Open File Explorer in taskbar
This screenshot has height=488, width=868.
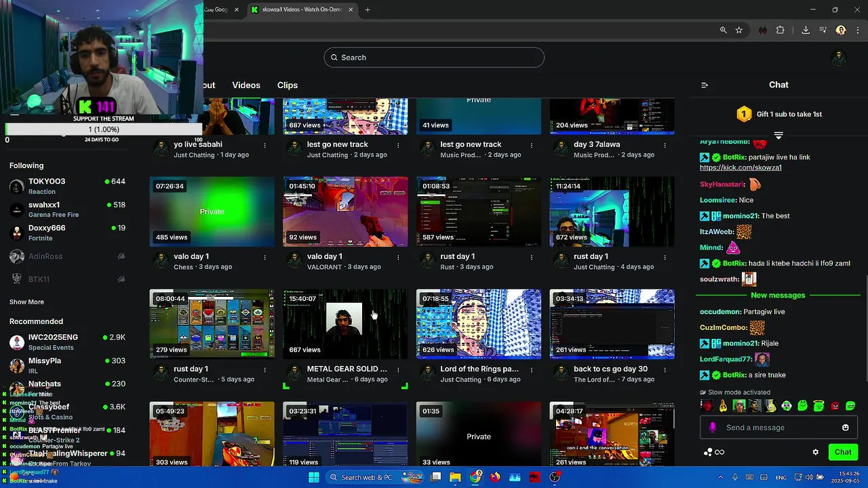coord(455,477)
